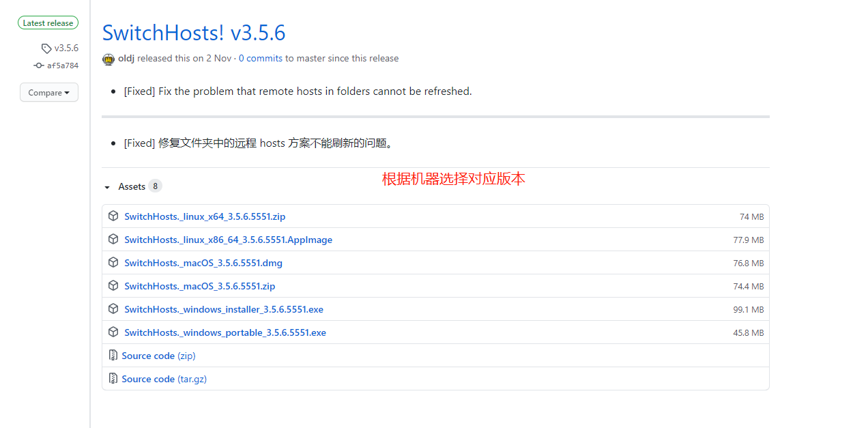
Task: Click the Assets count badge 8
Action: point(156,186)
